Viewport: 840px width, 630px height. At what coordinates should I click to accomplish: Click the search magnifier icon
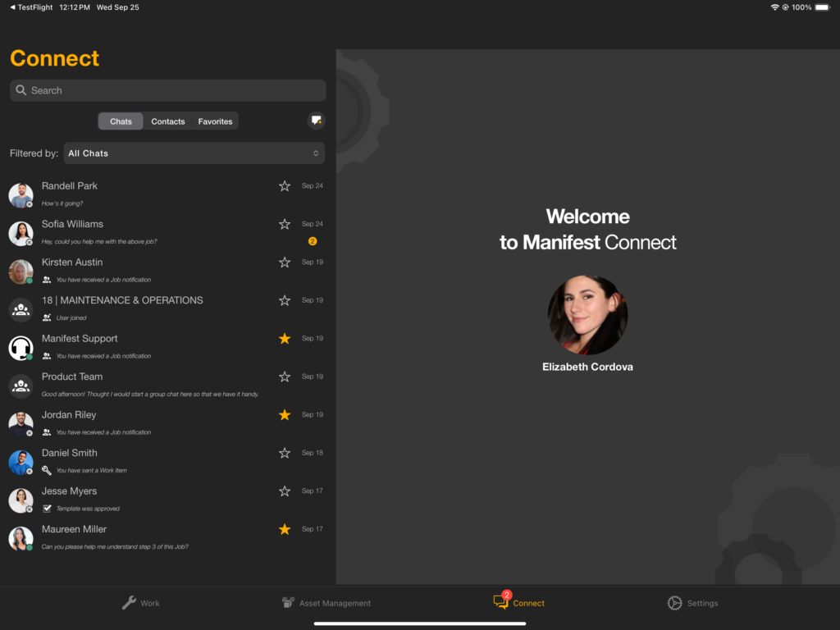pos(21,90)
